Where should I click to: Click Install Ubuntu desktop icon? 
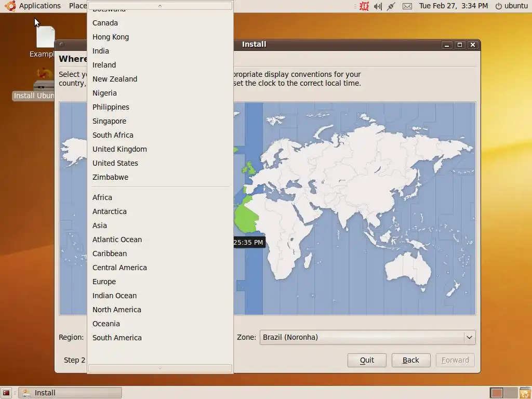pos(34,85)
